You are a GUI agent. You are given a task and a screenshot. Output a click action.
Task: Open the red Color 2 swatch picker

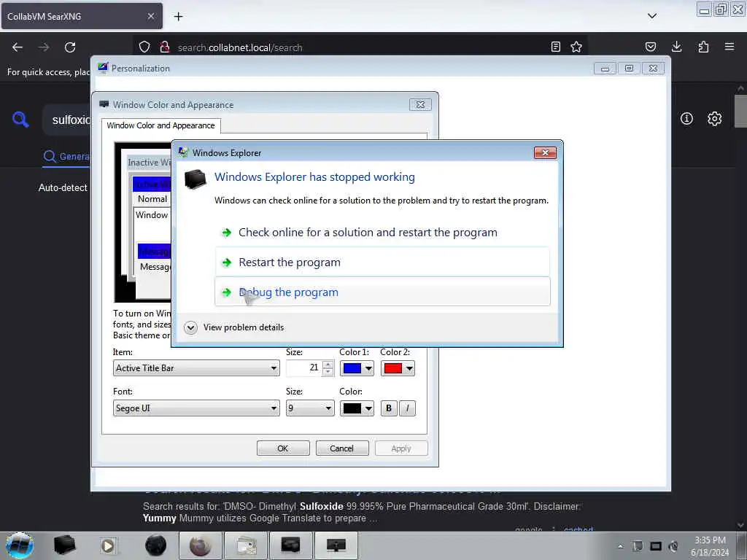click(398, 368)
